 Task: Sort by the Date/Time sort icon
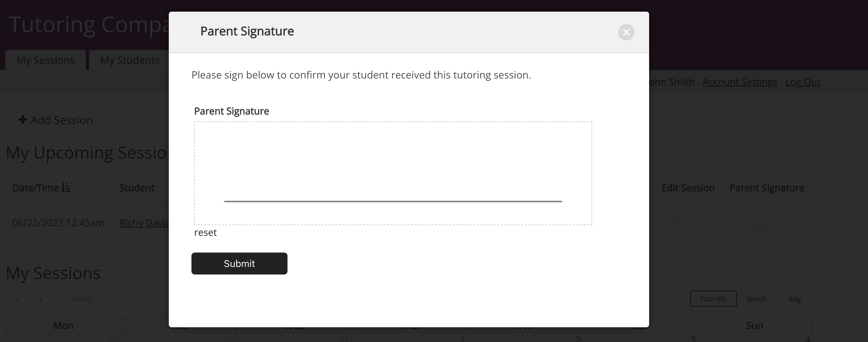(66, 188)
